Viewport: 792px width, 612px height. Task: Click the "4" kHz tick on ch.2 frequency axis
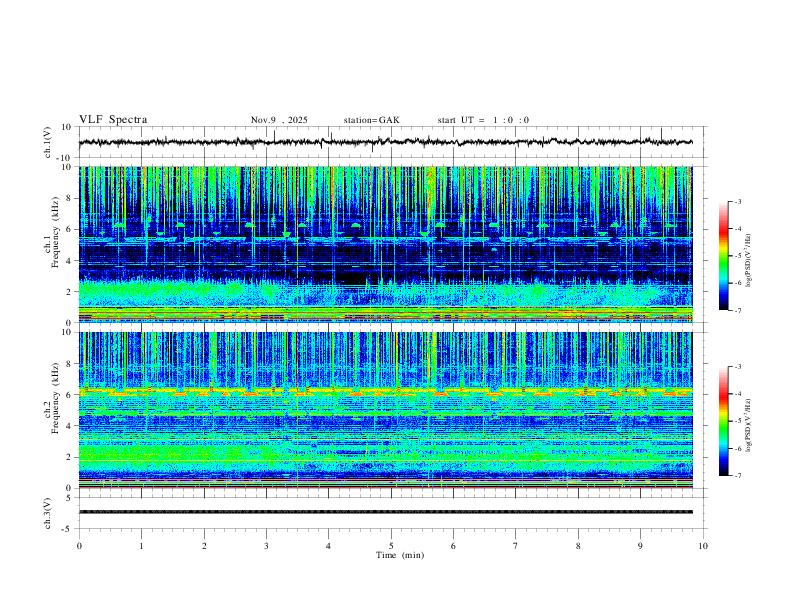click(69, 426)
